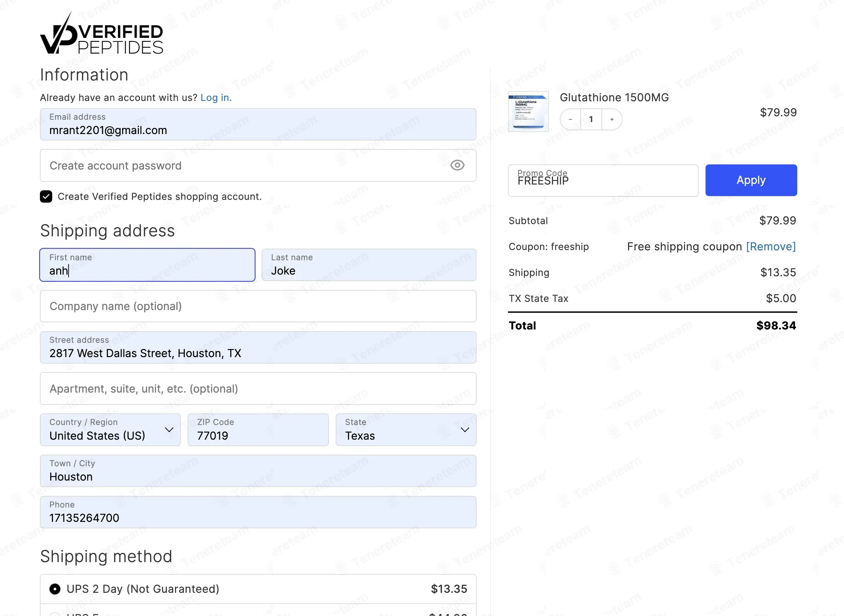
Task: Decrease Glutathione quantity with minus button
Action: (x=570, y=119)
